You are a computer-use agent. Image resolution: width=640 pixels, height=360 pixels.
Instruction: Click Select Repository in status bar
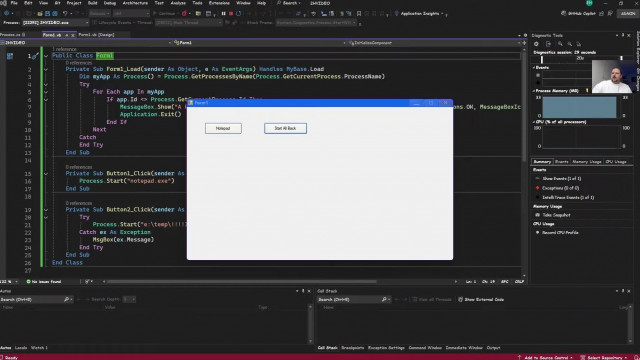(605, 357)
